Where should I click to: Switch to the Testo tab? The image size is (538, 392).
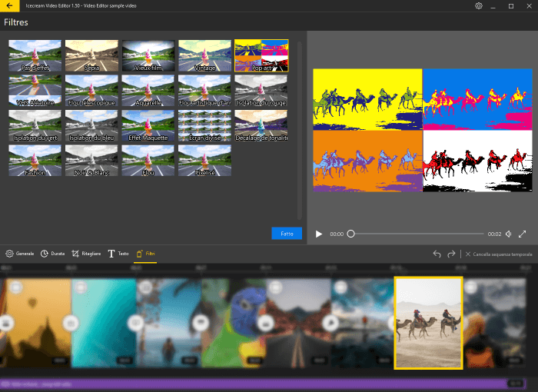click(118, 254)
